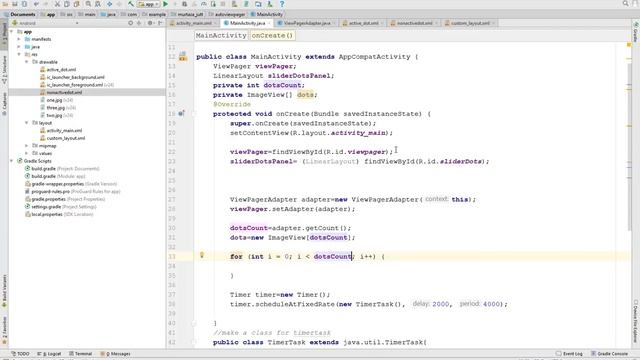
Task: Select the MainActivity.java editor tab
Action: pos(247,23)
